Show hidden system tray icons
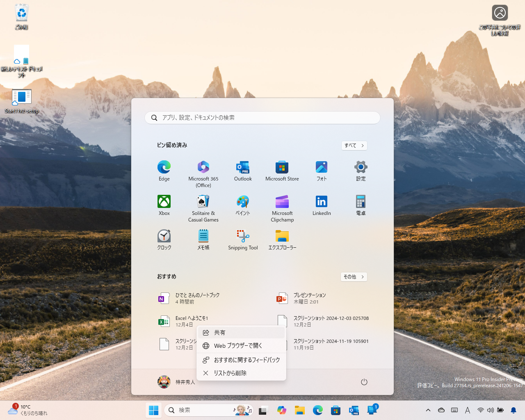The height and width of the screenshot is (420, 525). click(428, 410)
